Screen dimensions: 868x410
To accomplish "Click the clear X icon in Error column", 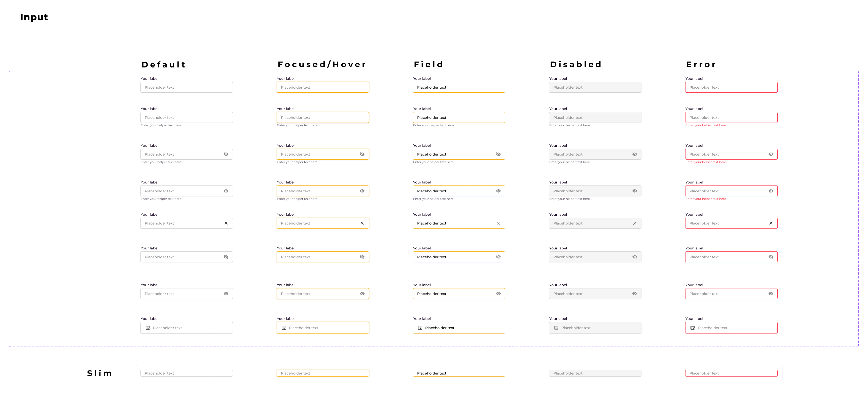I will pyautogui.click(x=771, y=223).
